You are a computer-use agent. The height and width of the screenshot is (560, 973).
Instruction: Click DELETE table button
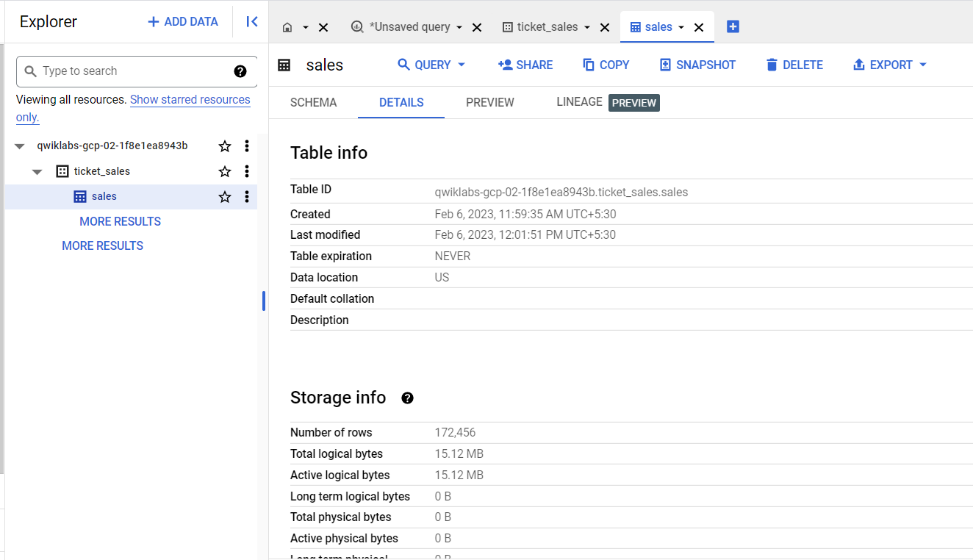(794, 65)
